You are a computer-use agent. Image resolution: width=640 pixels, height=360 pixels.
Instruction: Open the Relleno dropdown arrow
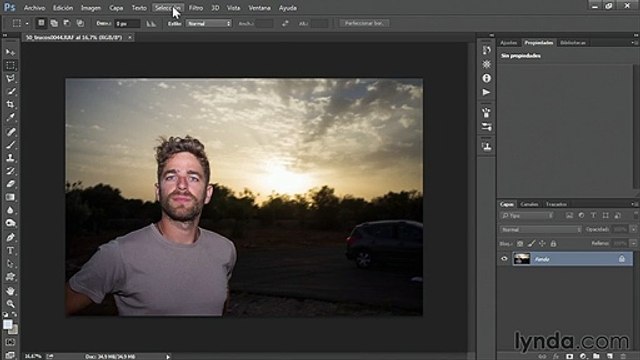[x=633, y=243]
